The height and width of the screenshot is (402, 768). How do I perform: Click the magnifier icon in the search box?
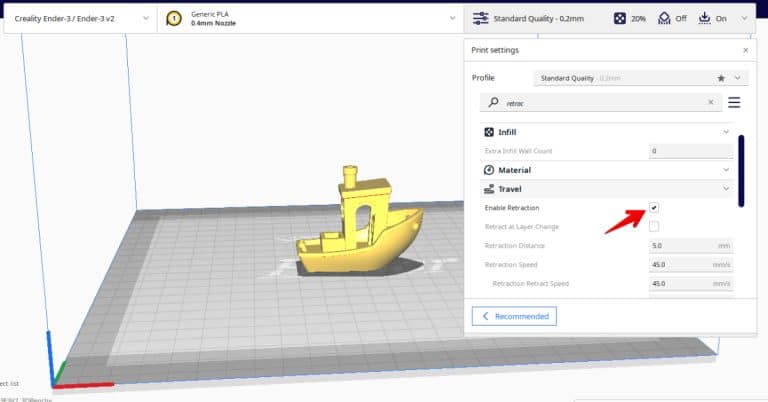[494, 102]
